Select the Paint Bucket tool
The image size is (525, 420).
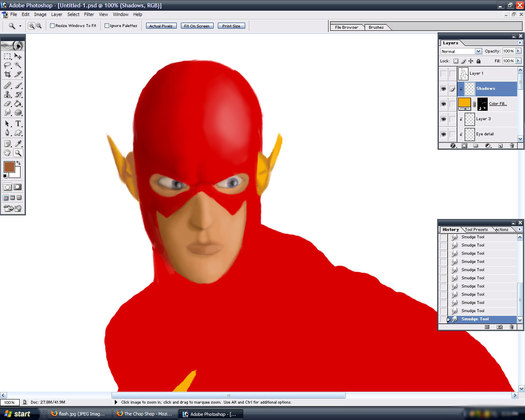(18, 103)
